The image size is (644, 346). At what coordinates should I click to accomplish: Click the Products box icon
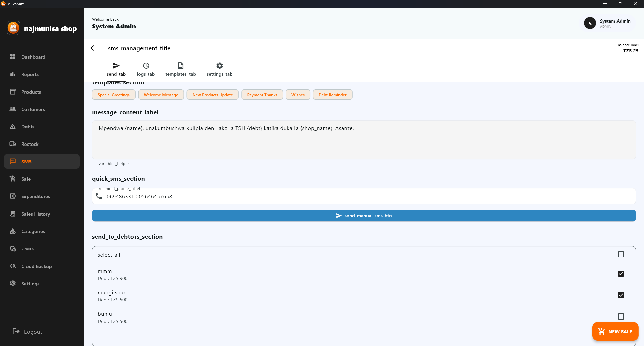13,92
